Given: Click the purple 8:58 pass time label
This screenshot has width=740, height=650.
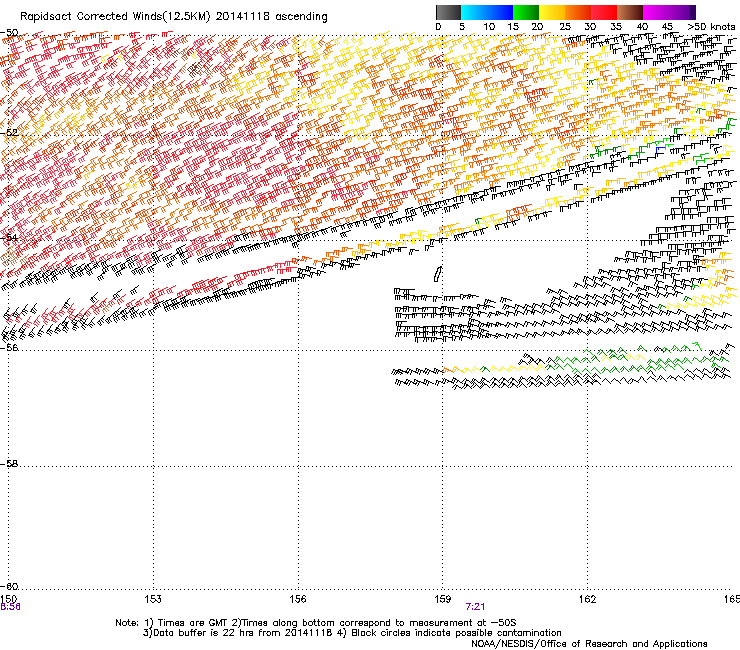Looking at the screenshot, I should tap(10, 607).
